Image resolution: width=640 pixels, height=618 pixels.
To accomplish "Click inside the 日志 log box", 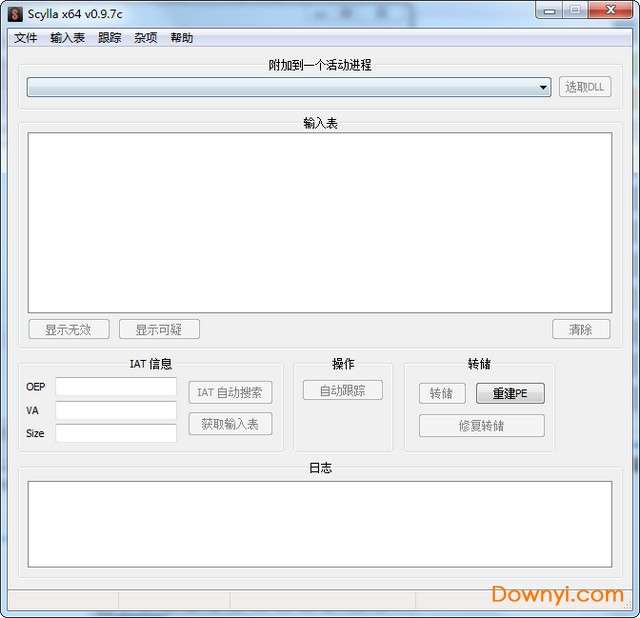I will pos(320,524).
